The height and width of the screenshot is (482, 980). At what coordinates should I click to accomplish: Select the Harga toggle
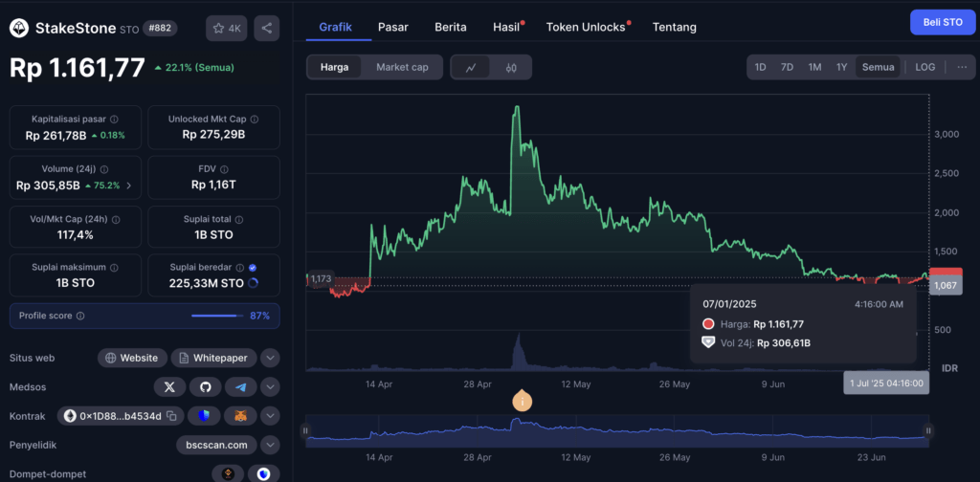pyautogui.click(x=334, y=68)
